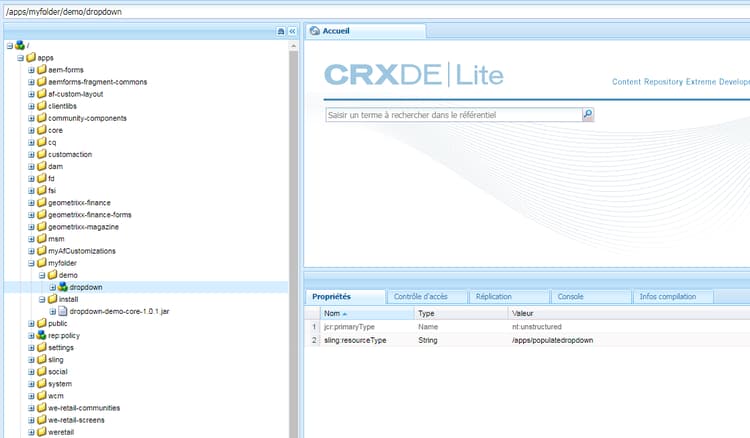Image resolution: width=750 pixels, height=438 pixels.
Task: Click the msm folder icon
Action: 42,239
